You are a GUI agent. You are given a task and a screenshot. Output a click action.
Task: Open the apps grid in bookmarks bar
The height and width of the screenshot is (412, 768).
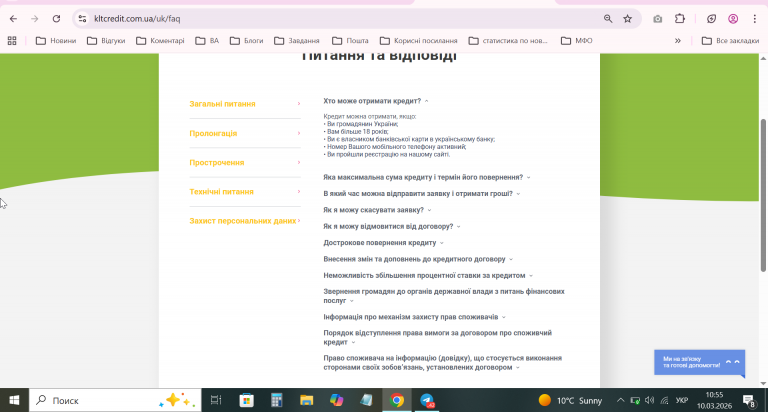click(x=12, y=41)
